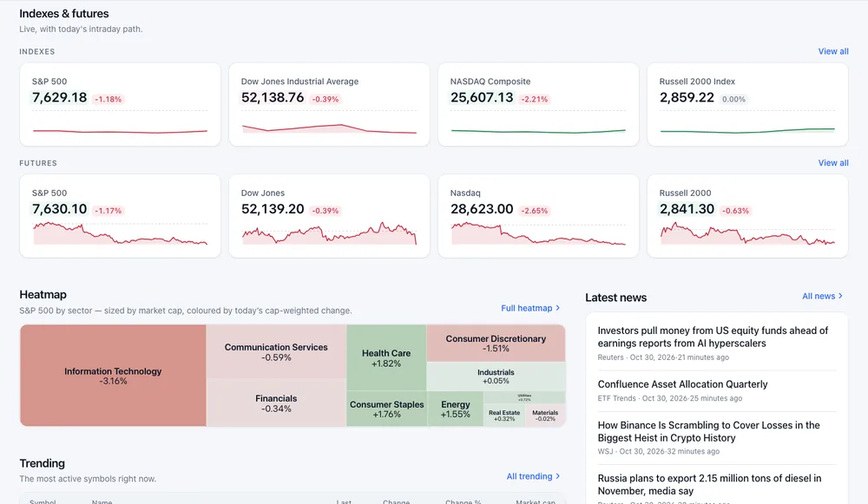Select the Financials heatmap tile
Image resolution: width=868 pixels, height=504 pixels.
(x=276, y=403)
